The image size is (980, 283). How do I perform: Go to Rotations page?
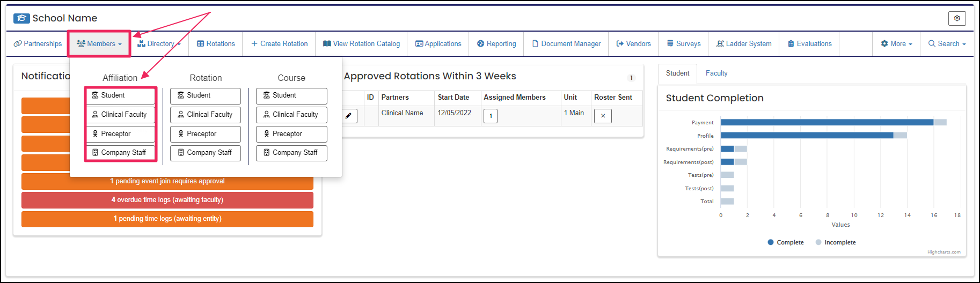(x=216, y=44)
